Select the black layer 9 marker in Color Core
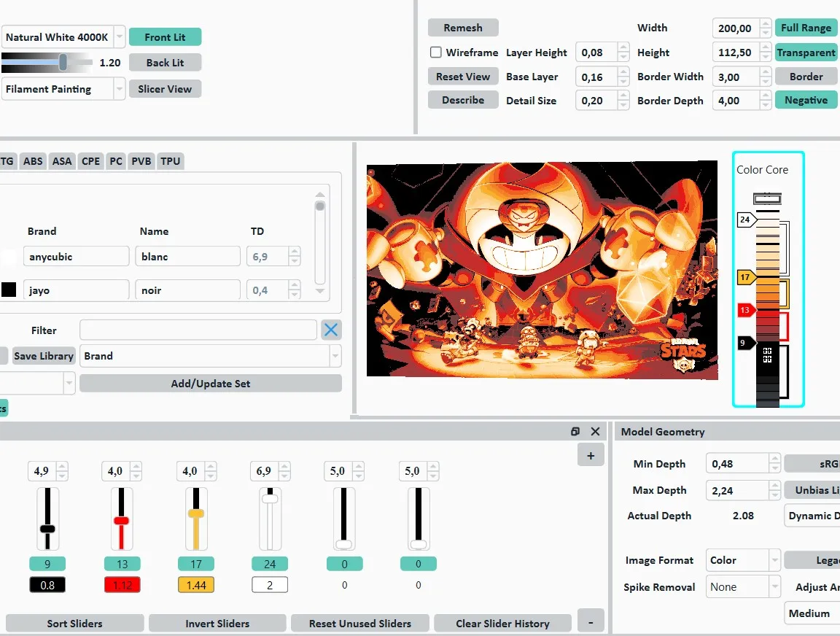 746,343
